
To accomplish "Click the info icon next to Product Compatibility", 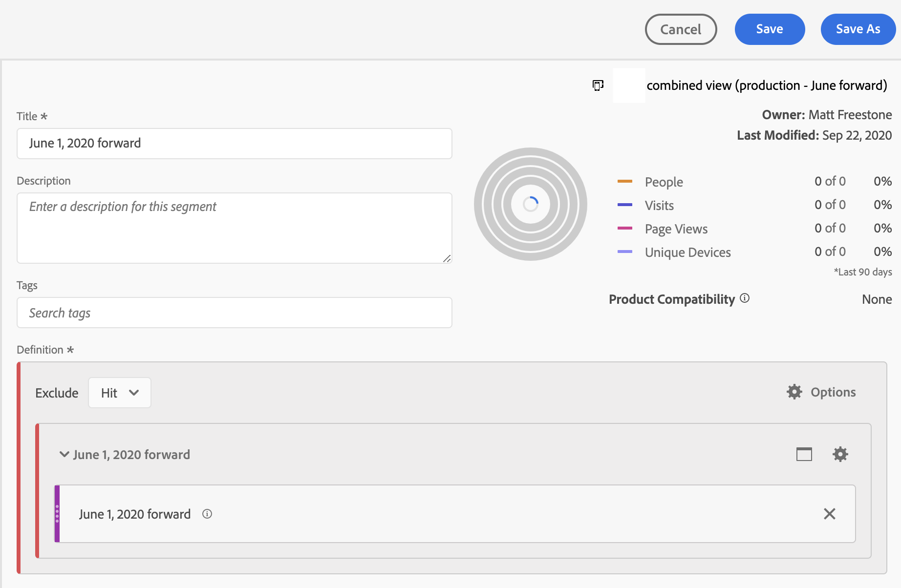I will click(745, 298).
